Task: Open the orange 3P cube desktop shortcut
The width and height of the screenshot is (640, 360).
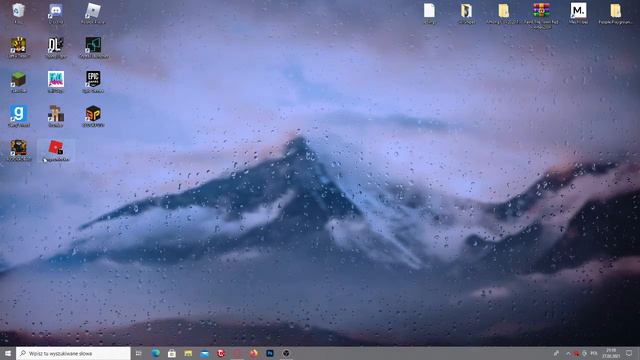Action: point(93,113)
